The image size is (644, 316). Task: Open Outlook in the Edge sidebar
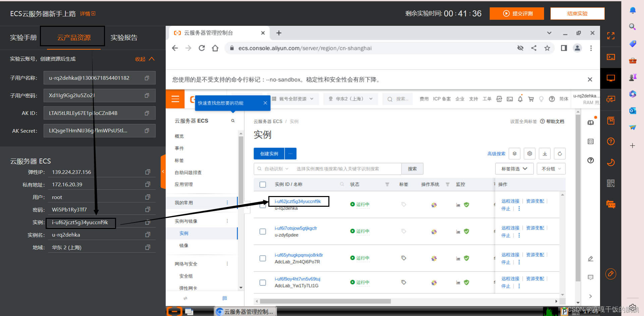(633, 111)
